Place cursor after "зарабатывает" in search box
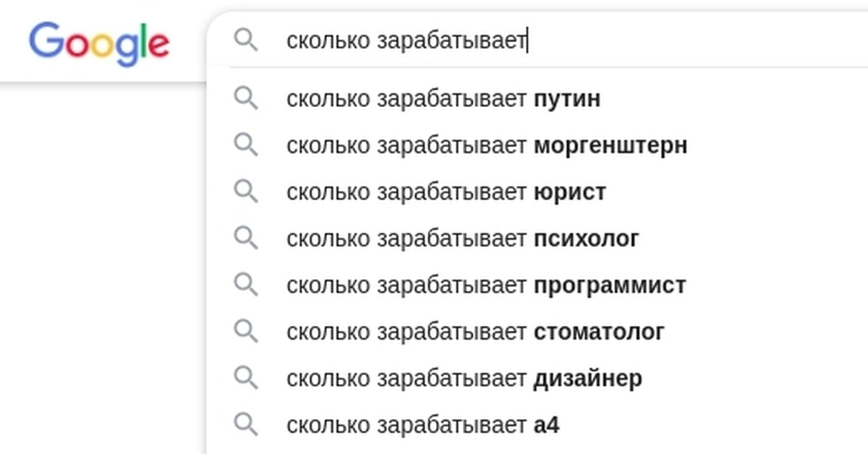The image size is (868, 454). click(527, 41)
